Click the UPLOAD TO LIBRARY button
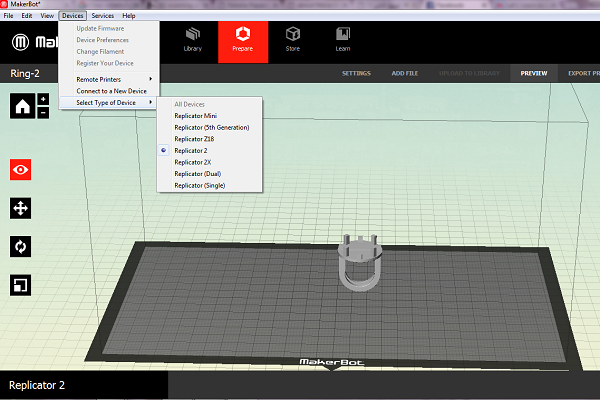The height and width of the screenshot is (400, 600). click(469, 73)
